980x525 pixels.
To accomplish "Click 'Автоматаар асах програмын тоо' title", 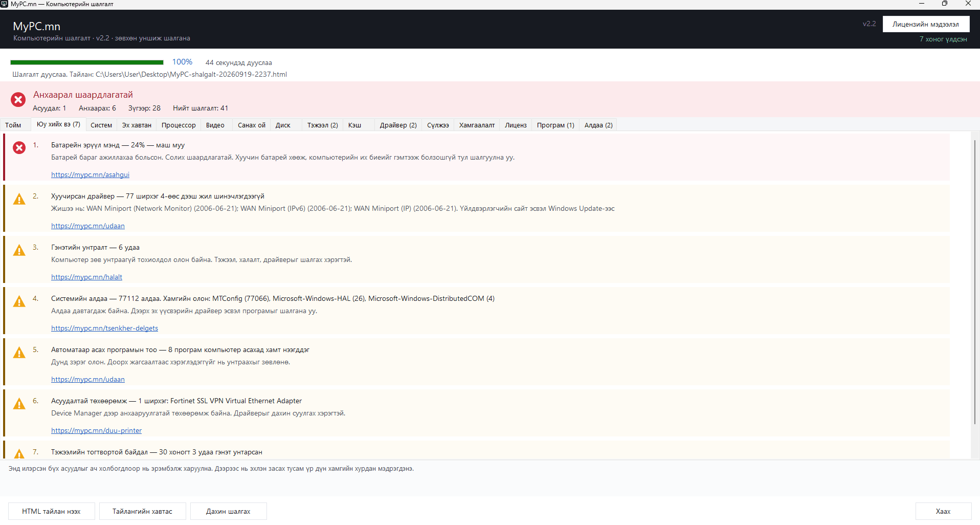I will coord(180,349).
